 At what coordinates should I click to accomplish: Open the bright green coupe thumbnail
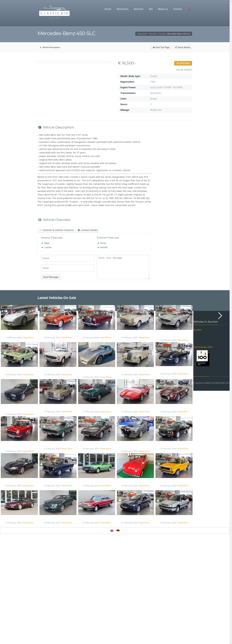coord(97,465)
